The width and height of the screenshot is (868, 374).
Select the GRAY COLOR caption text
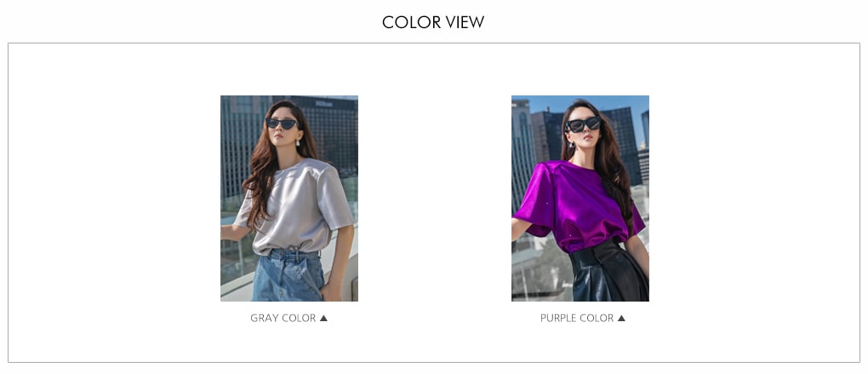coord(283,318)
